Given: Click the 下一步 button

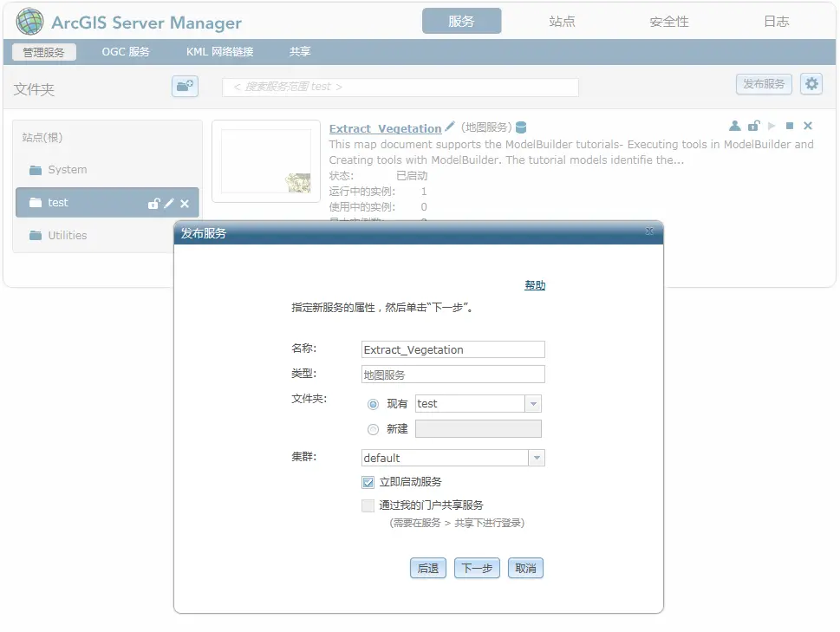Looking at the screenshot, I should click(x=477, y=568).
